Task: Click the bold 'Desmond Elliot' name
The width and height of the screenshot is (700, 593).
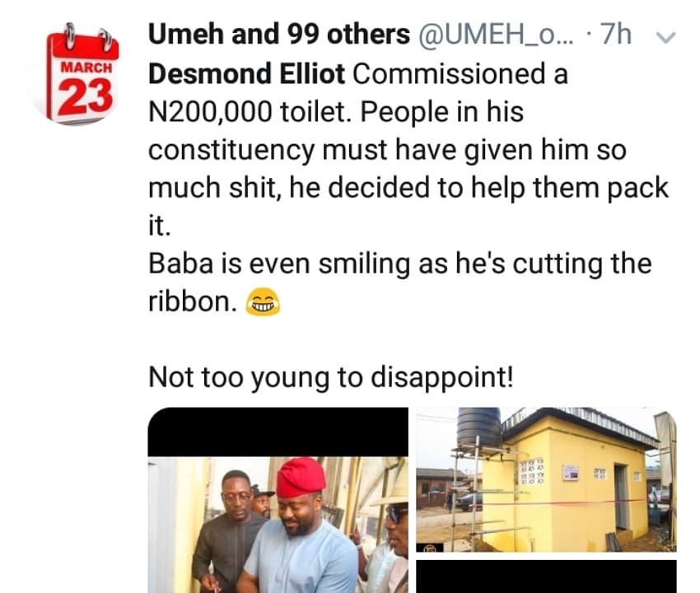Action: (x=247, y=74)
